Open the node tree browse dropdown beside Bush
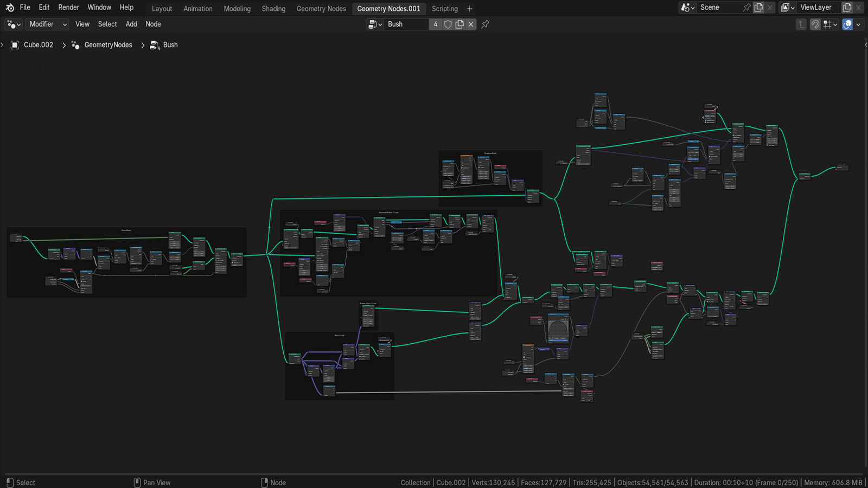 [x=374, y=24]
